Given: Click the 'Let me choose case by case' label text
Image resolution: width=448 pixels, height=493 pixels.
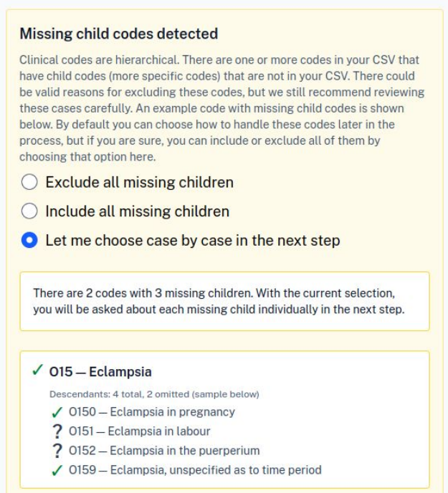Looking at the screenshot, I should click(x=193, y=241).
